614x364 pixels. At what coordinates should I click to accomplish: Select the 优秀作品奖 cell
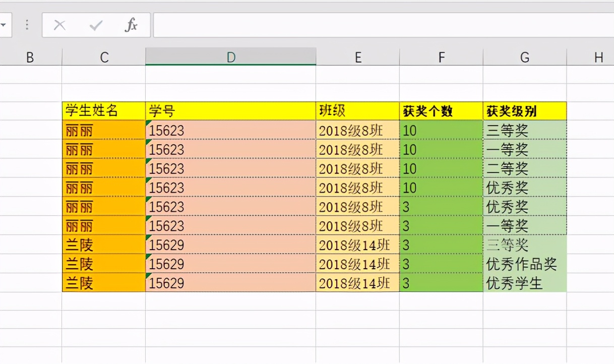pyautogui.click(x=525, y=264)
